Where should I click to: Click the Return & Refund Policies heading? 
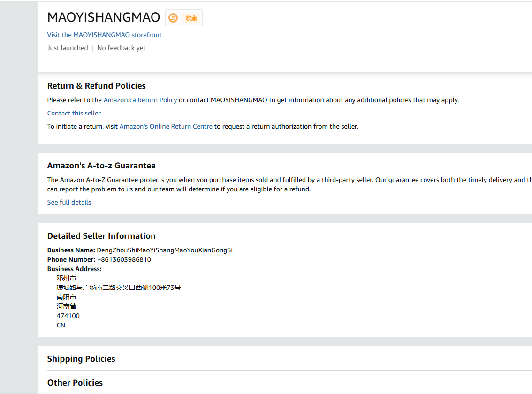[96, 86]
